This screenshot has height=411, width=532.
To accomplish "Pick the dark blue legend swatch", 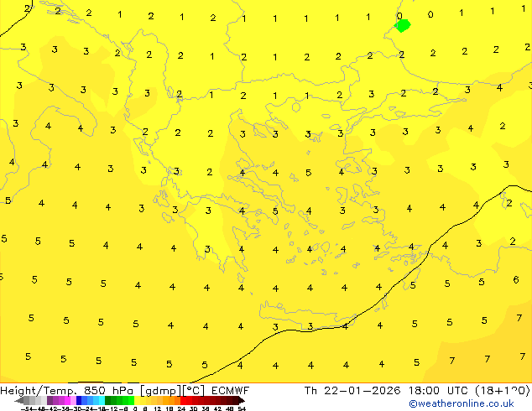I will tap(79, 400).
